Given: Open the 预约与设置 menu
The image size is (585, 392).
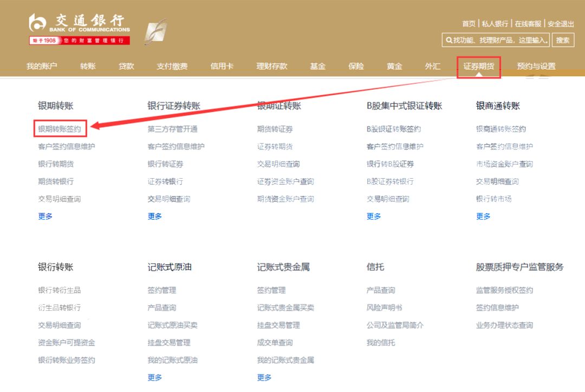Looking at the screenshot, I should pyautogui.click(x=537, y=66).
